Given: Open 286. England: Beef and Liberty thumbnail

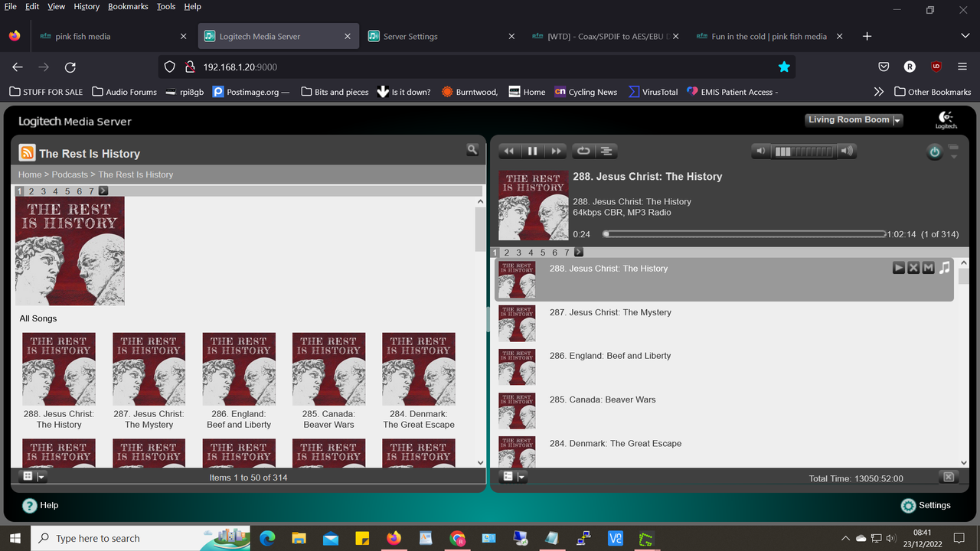Looking at the screenshot, I should (239, 369).
